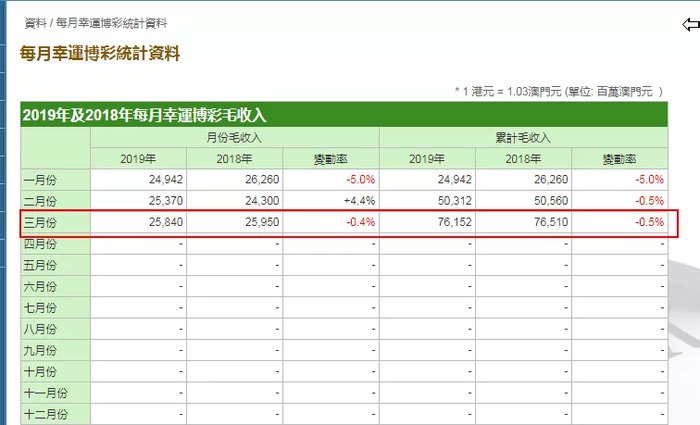Click the page heading 每月幸運博彩統計資料

coord(100,54)
